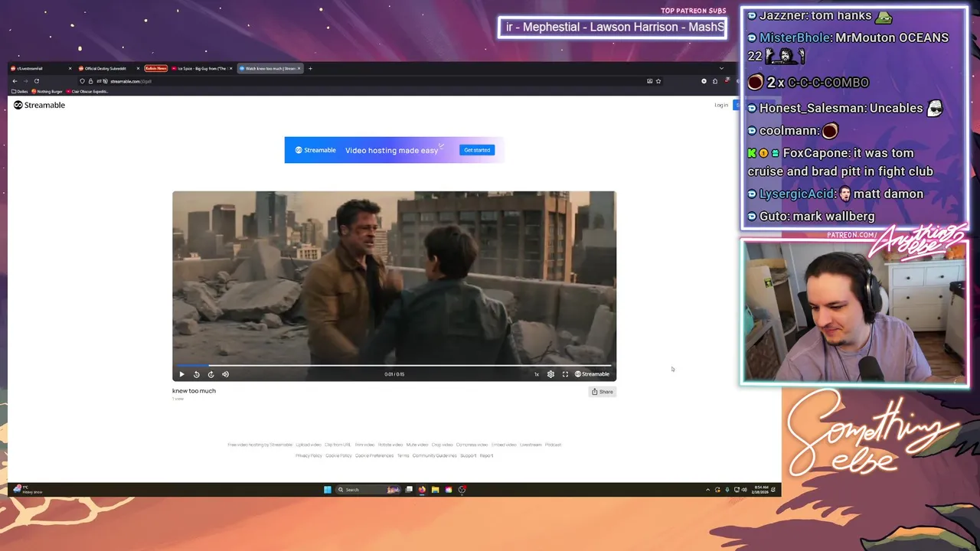Switch to the Official Destiny Subreddit tab
This screenshot has width=980, height=551.
pos(107,68)
